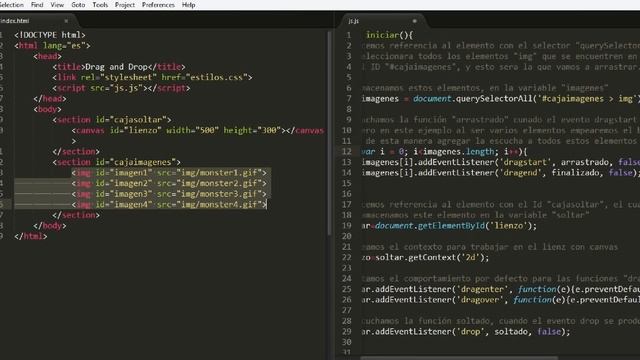Click the <!DOCTYPE html> line
This screenshot has height=360, width=640.
pyautogui.click(x=50, y=35)
